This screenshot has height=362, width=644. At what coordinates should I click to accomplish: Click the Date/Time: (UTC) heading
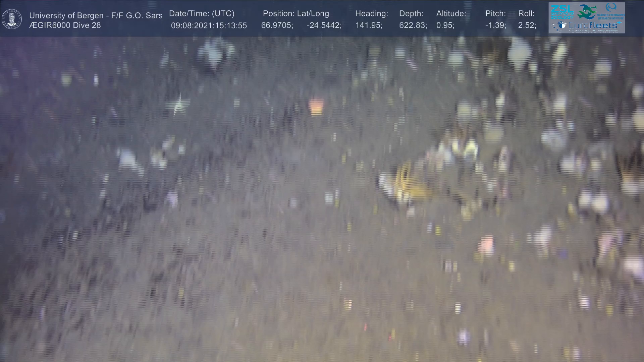pyautogui.click(x=202, y=14)
